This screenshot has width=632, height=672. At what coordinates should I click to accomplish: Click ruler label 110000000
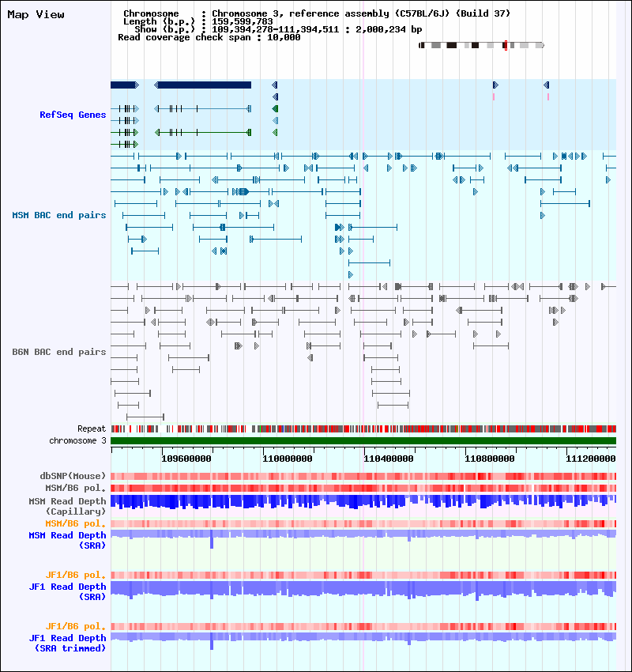click(x=288, y=459)
